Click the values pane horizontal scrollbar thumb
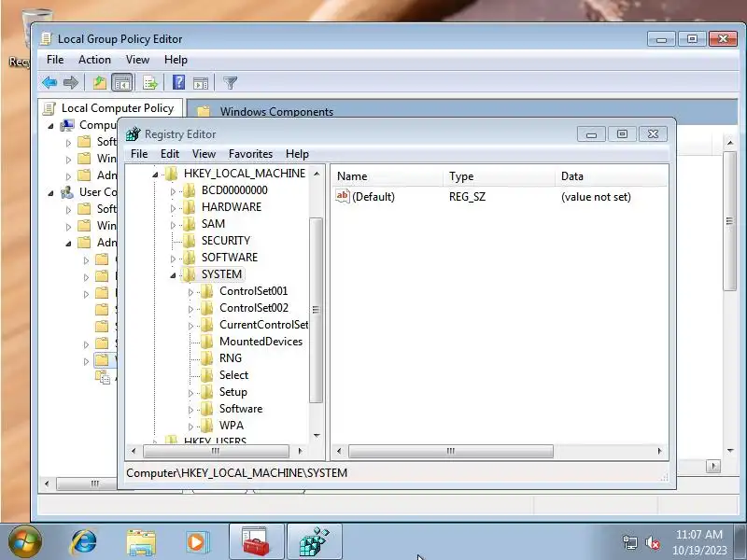This screenshot has height=560, width=747. (x=451, y=451)
